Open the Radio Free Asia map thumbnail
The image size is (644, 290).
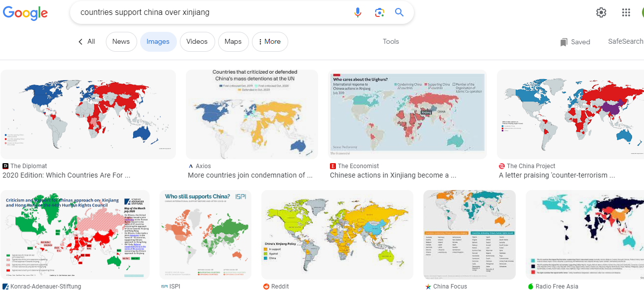coord(585,235)
